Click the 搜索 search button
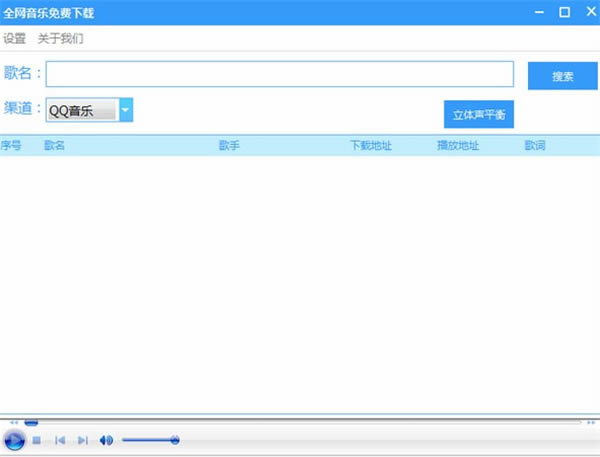Image resolution: width=600 pixels, height=457 pixels. pos(562,75)
